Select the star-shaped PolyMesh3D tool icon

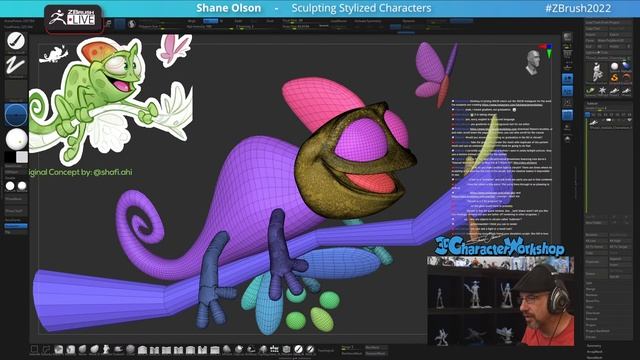coord(602,90)
